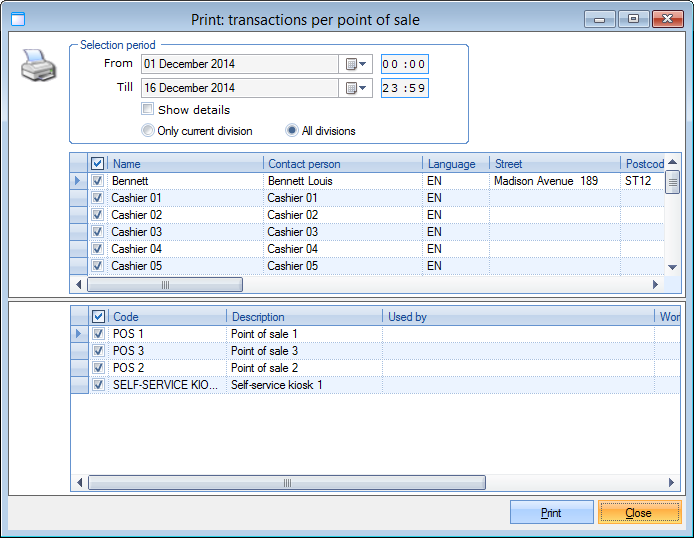
Task: Enable the Show details checkbox
Action: [148, 110]
